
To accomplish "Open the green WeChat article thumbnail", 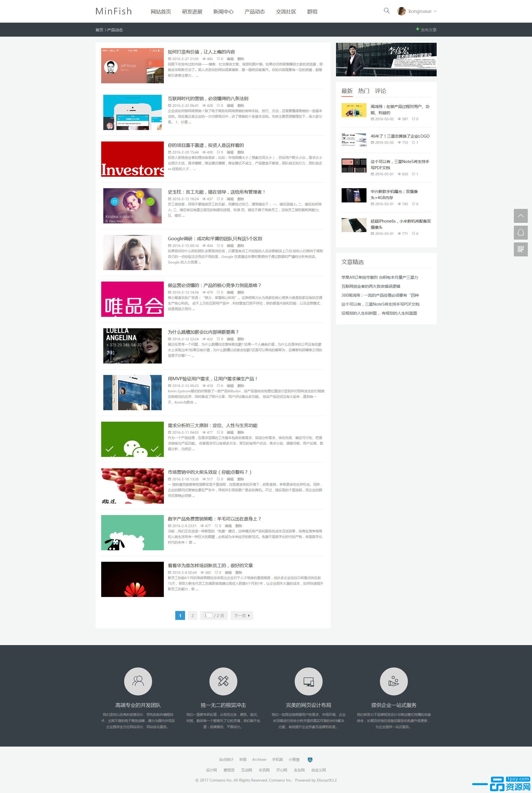I will coord(132,439).
